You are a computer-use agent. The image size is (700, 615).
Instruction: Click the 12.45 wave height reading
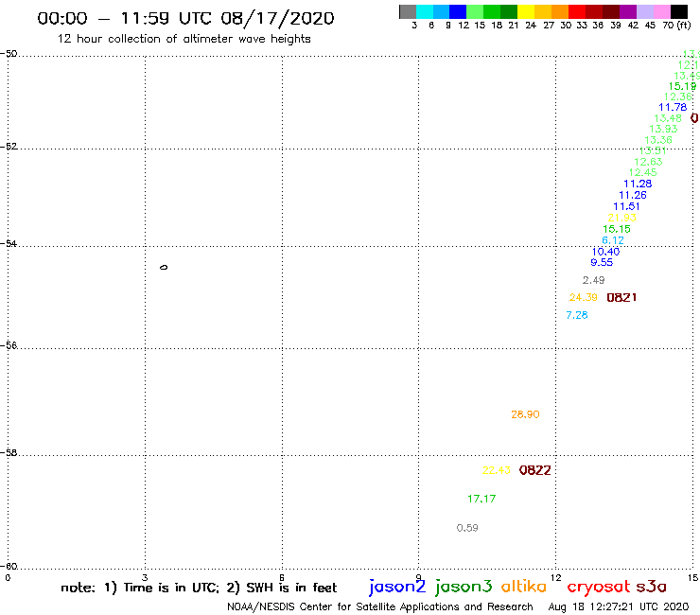(x=643, y=172)
